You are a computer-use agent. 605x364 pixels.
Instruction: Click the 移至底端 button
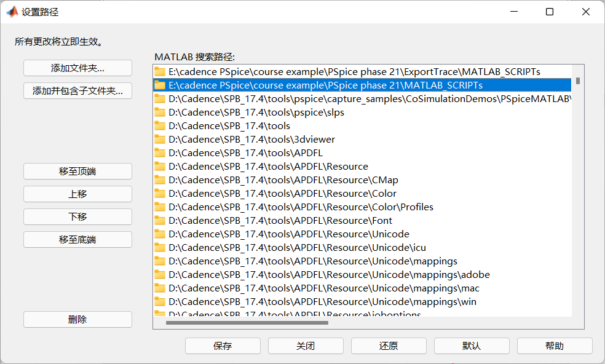tap(77, 239)
